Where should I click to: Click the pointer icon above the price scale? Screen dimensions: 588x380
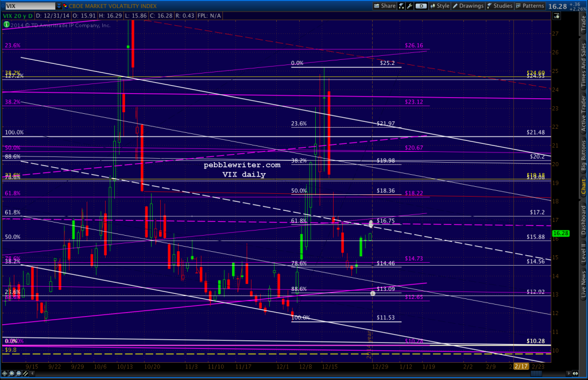[555, 16]
